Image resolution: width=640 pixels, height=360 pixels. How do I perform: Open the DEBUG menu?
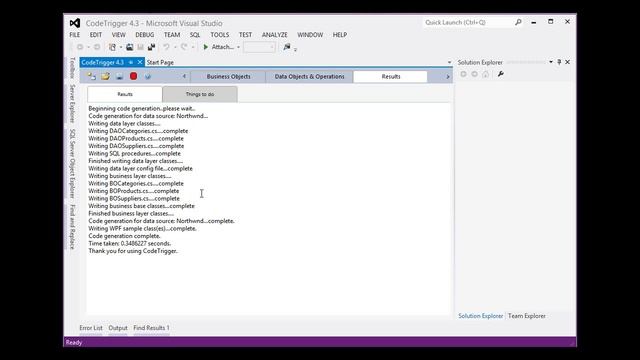[144, 35]
